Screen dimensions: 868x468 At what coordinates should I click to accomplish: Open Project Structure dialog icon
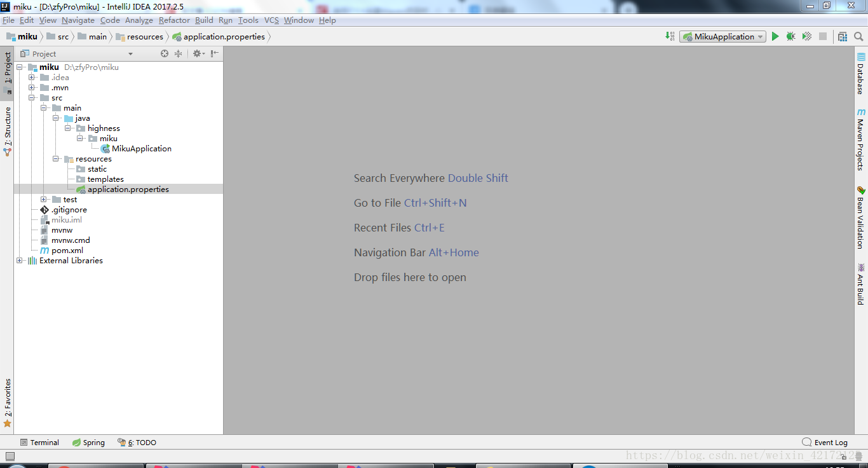click(843, 37)
